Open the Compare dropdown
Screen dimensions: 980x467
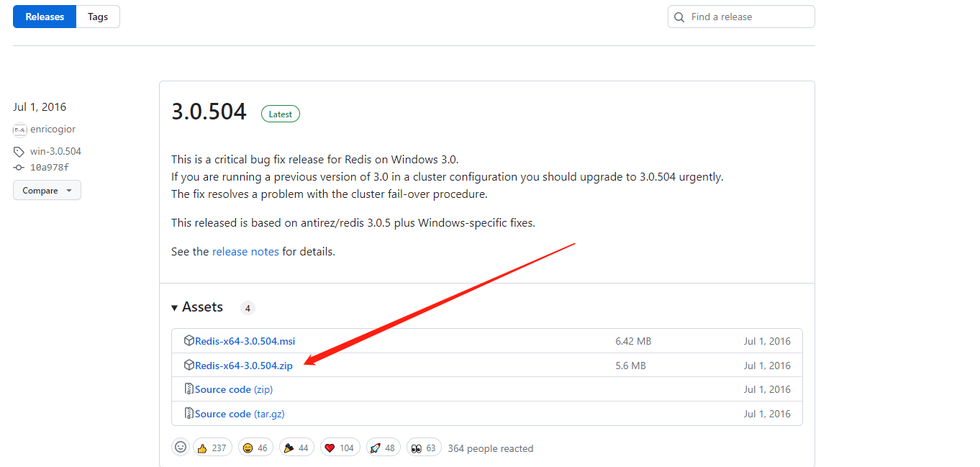(x=46, y=190)
